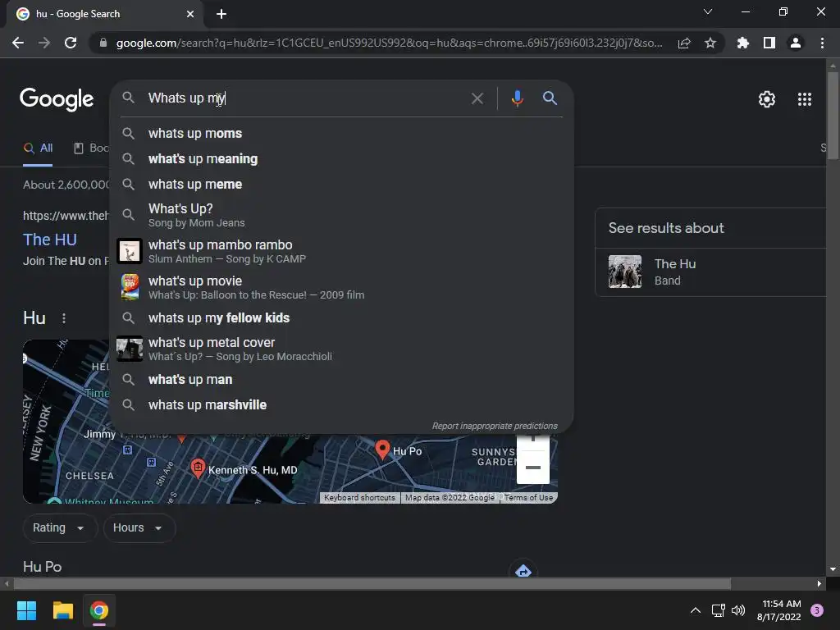This screenshot has width=840, height=630.
Task: Open map 'Terms of Use' link
Action: point(528,498)
